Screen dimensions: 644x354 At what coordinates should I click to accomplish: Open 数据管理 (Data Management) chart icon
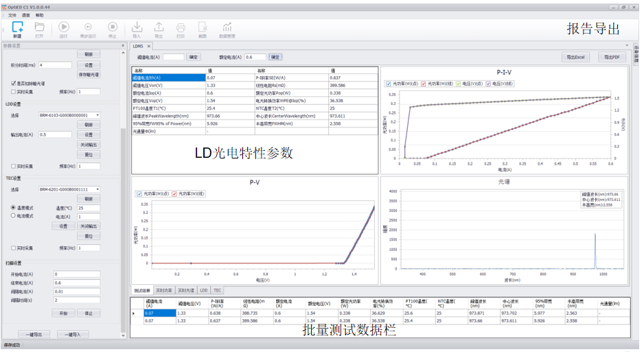(226, 27)
